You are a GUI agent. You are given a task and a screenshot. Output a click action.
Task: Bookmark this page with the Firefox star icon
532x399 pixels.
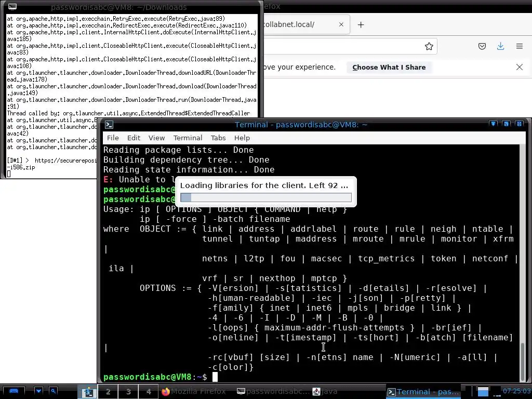[x=429, y=46]
